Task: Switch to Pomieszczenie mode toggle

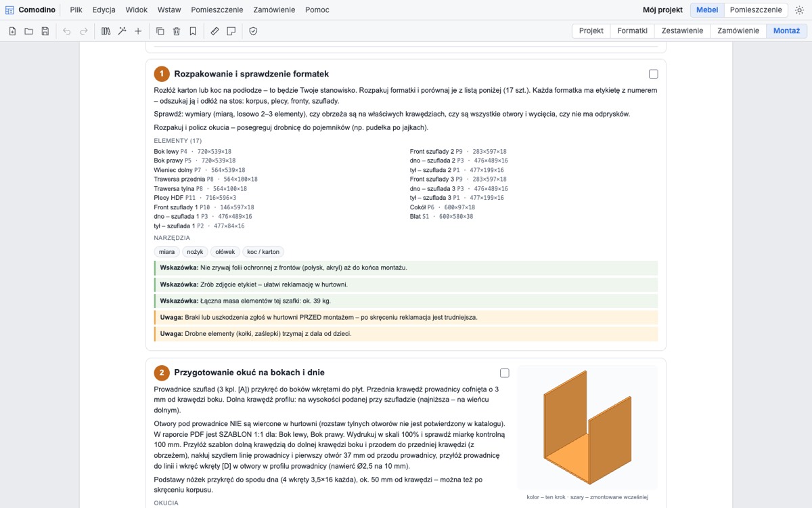Action: tap(756, 10)
